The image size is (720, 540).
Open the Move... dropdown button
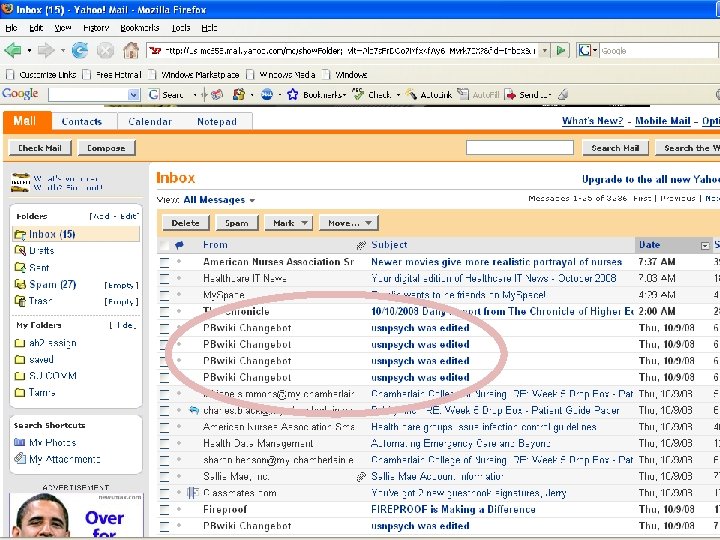(x=349, y=223)
